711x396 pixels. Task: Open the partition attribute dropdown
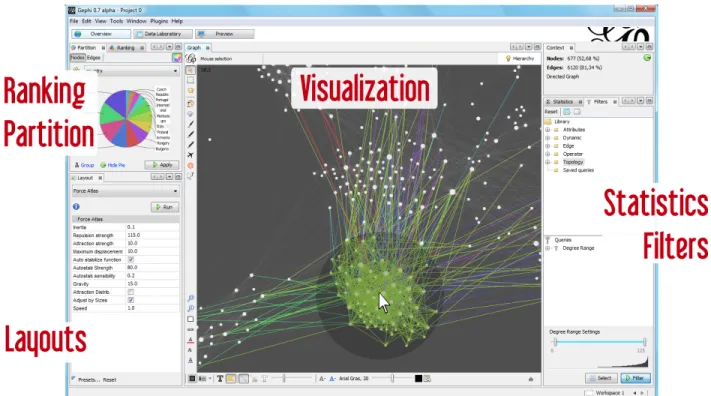pos(131,71)
